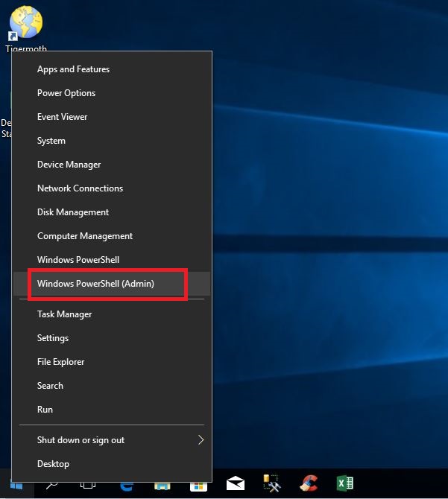
Task: Launch File Explorer from the menu
Action: (112, 362)
